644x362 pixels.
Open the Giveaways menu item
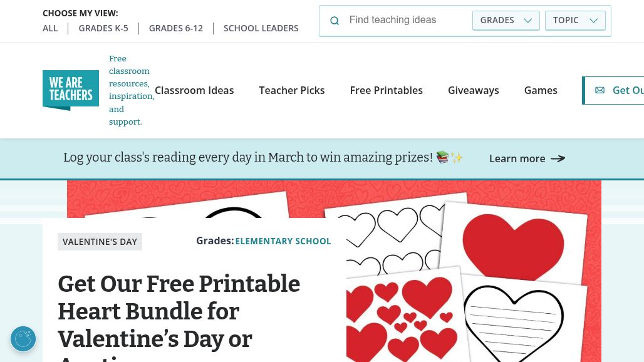474,90
